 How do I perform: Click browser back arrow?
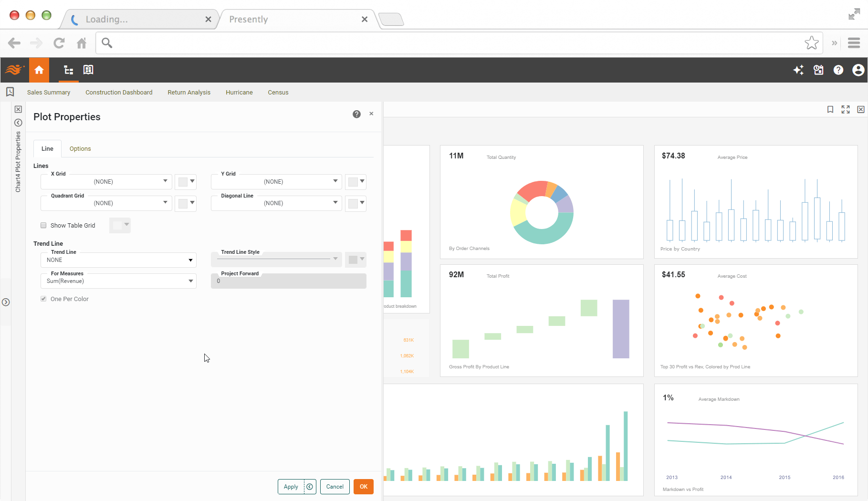(14, 43)
